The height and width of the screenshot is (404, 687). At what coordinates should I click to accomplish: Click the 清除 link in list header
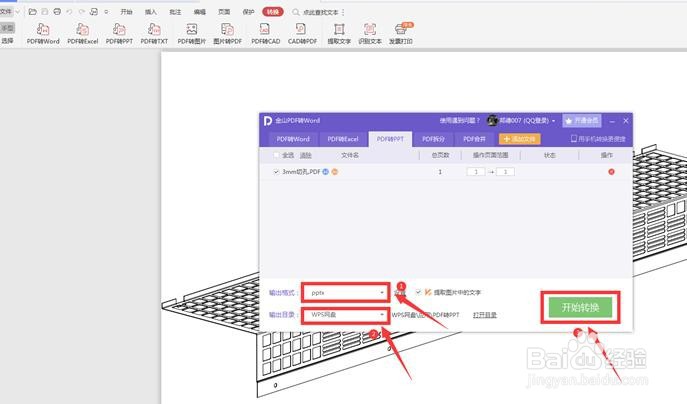point(305,155)
